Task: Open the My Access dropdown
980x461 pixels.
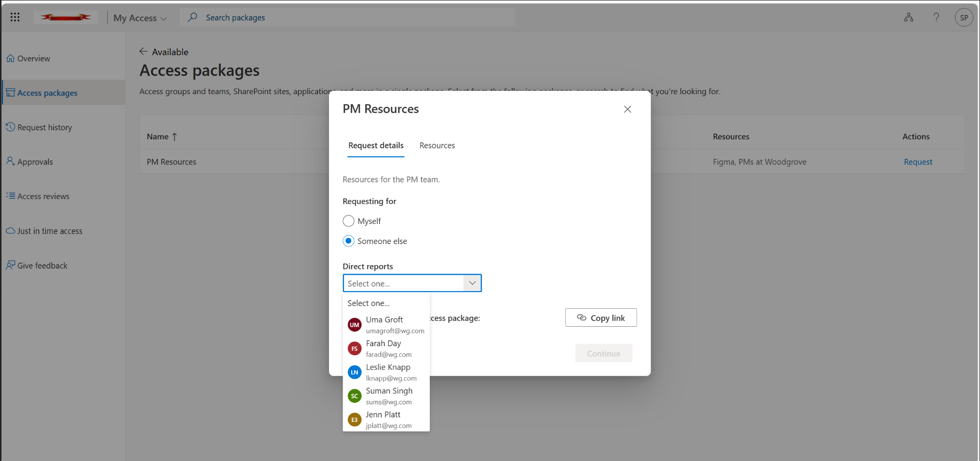Action: (x=139, y=17)
